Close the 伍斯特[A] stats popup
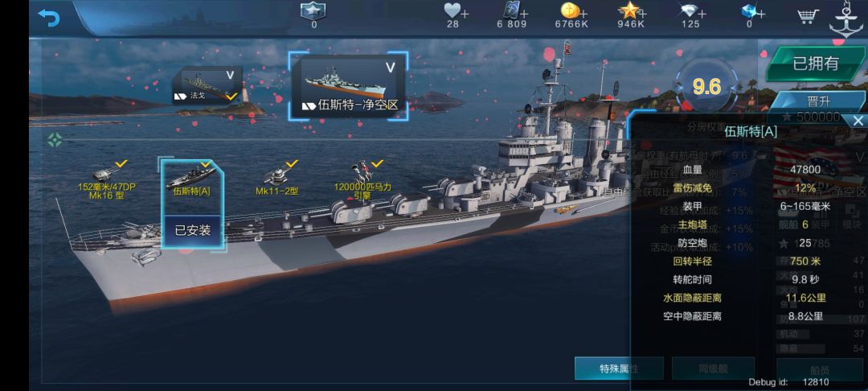Screen dimensions: 868x391 (x=858, y=121)
